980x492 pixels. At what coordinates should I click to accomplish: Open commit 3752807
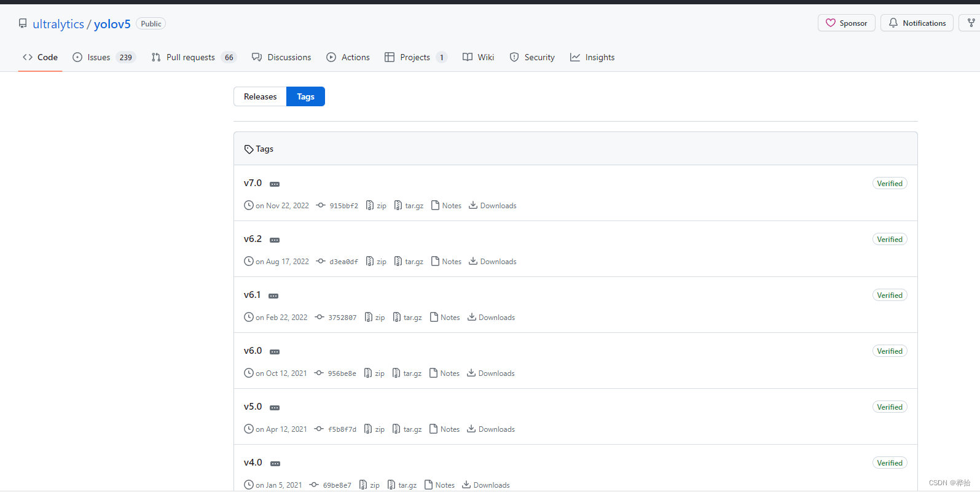pos(335,318)
